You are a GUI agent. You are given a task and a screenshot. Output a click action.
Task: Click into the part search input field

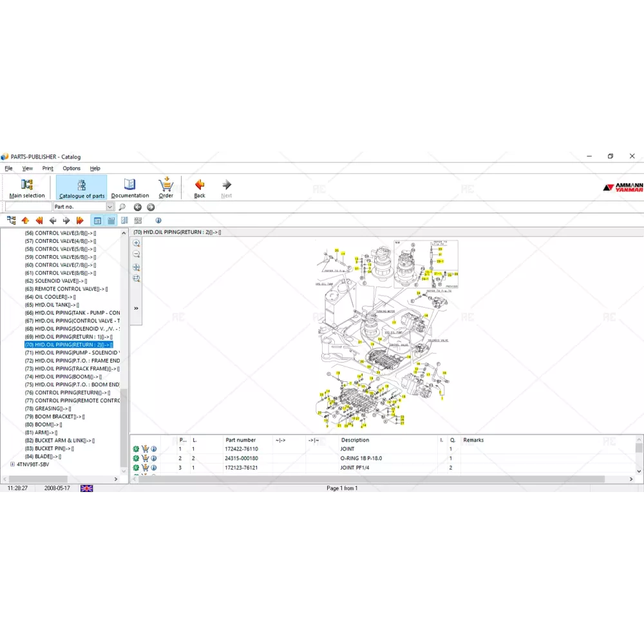click(28, 207)
